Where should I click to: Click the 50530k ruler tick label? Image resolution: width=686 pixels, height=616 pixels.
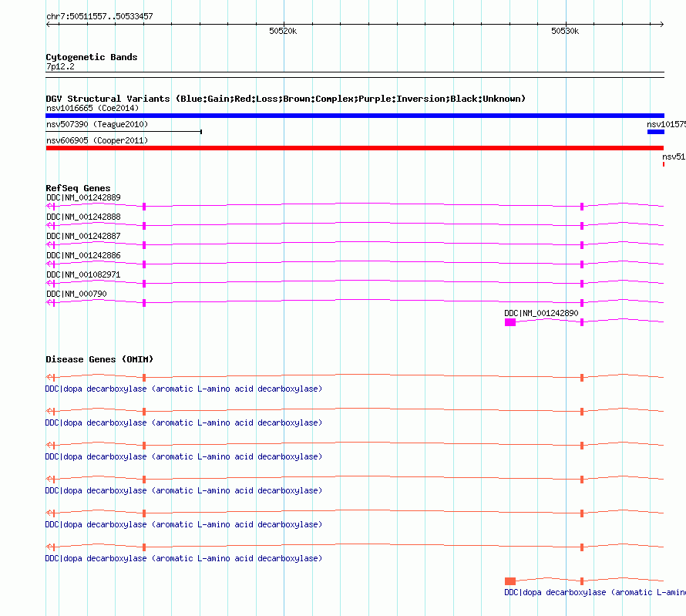pyautogui.click(x=565, y=31)
